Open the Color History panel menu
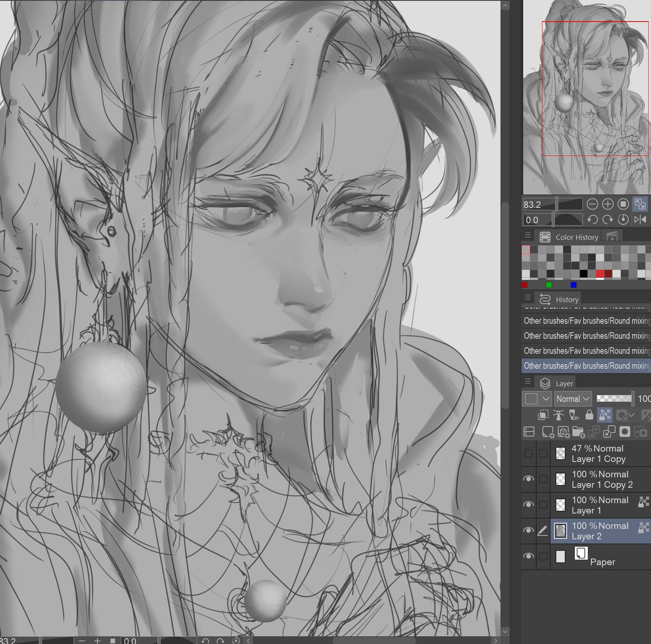This screenshot has height=644, width=651. coord(527,235)
